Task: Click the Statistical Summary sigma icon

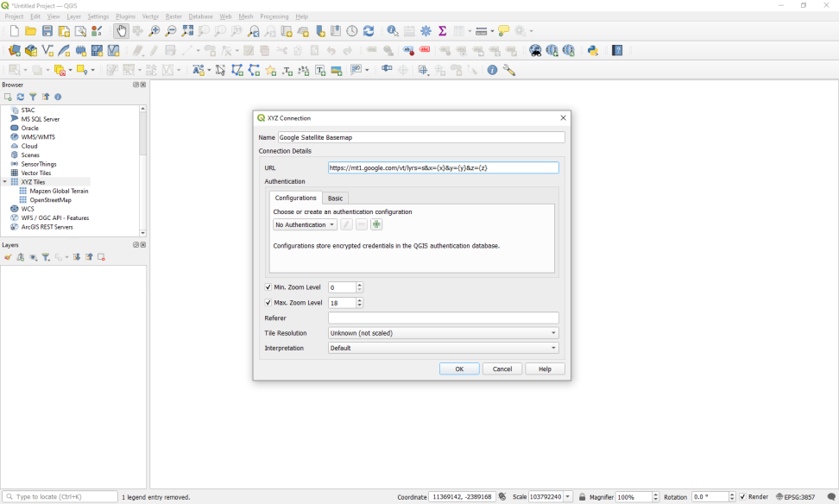Action: [x=443, y=31]
